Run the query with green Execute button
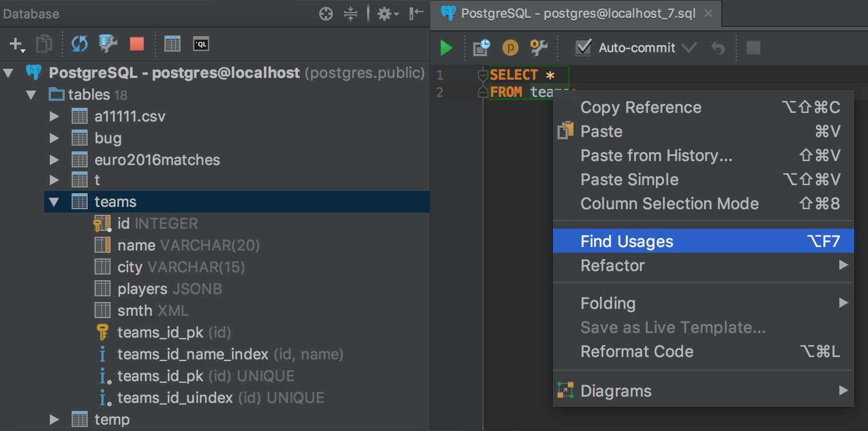This screenshot has height=431, width=868. pos(446,48)
